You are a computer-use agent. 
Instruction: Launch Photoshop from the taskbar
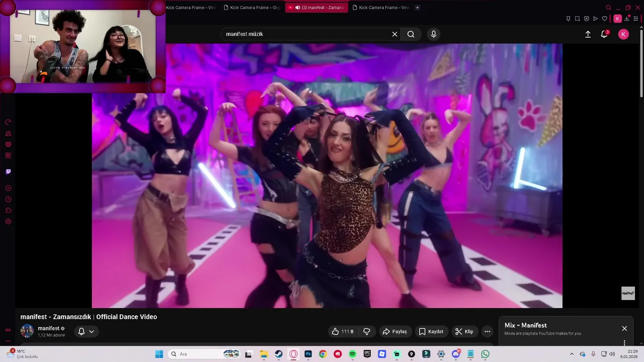click(x=308, y=354)
